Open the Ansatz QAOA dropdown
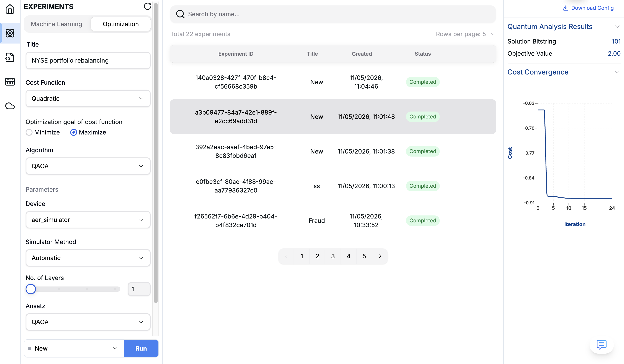This screenshot has height=364, width=624. click(88, 322)
